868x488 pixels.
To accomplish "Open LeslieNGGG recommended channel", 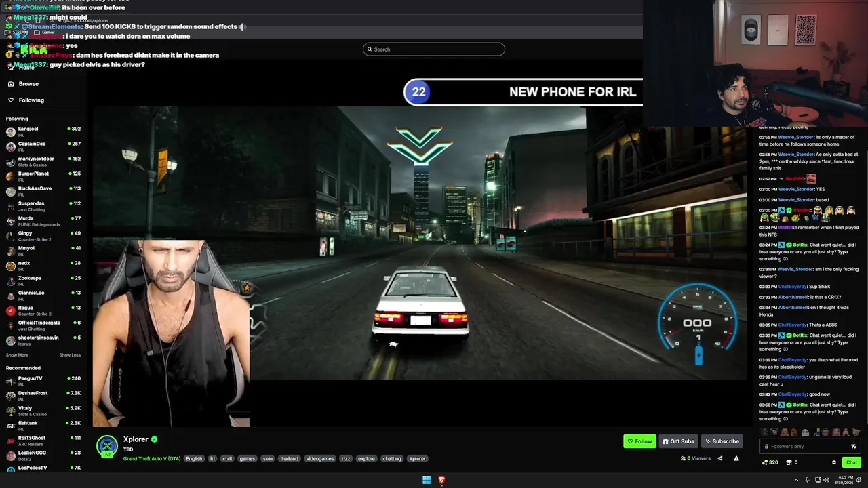I will pyautogui.click(x=43, y=455).
